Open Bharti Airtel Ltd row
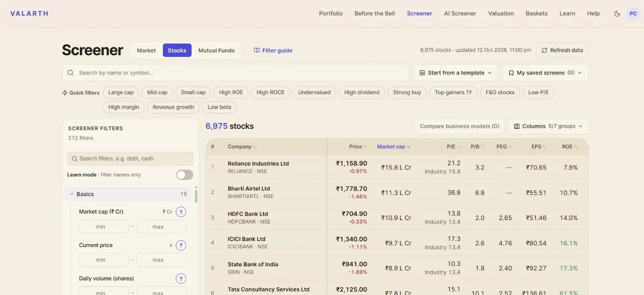Screen dimensions: 644x295 (x=397, y=192)
